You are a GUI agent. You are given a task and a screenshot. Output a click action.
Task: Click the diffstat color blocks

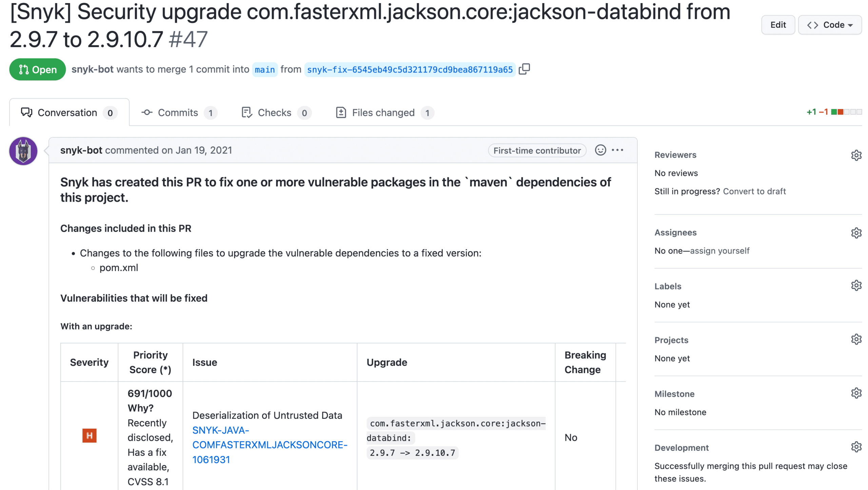[846, 112]
